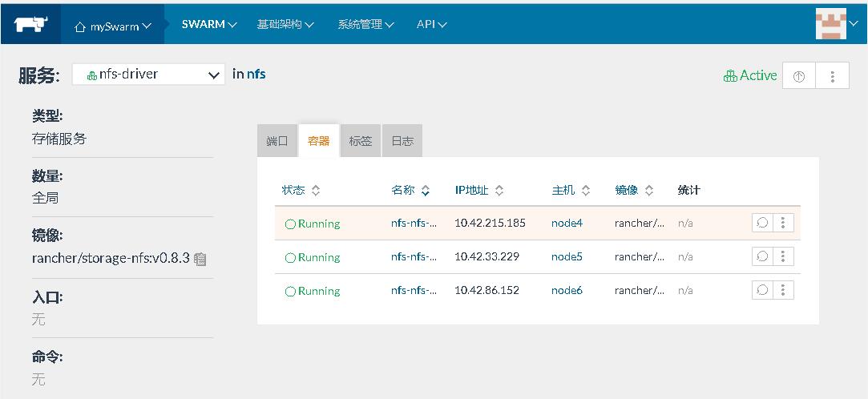Restart the container on node5
The height and width of the screenshot is (399, 868).
tap(762, 256)
